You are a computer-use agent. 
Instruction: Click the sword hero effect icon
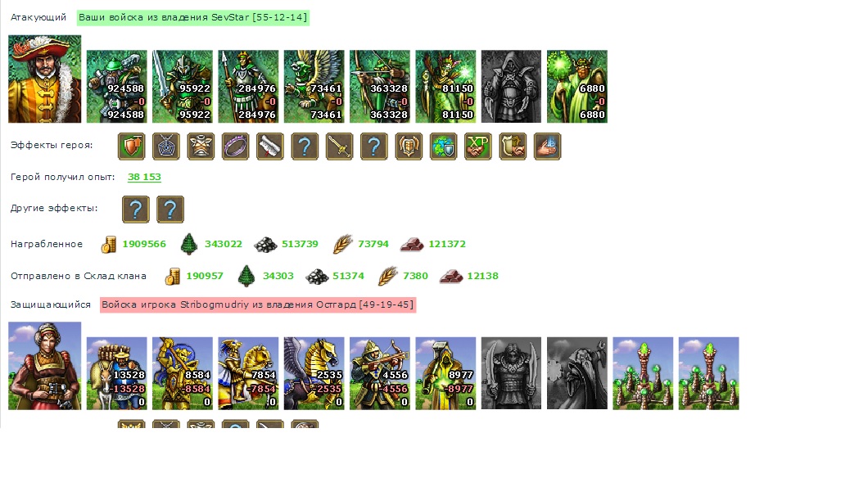(x=339, y=147)
